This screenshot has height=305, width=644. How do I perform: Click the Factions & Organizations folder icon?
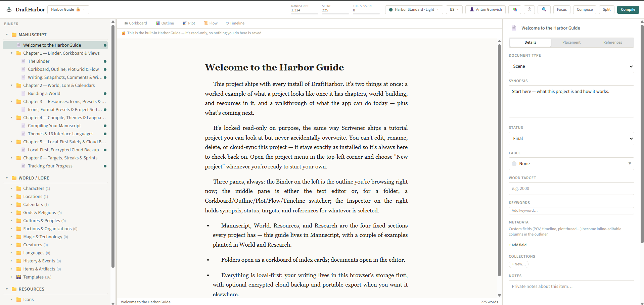19,228
